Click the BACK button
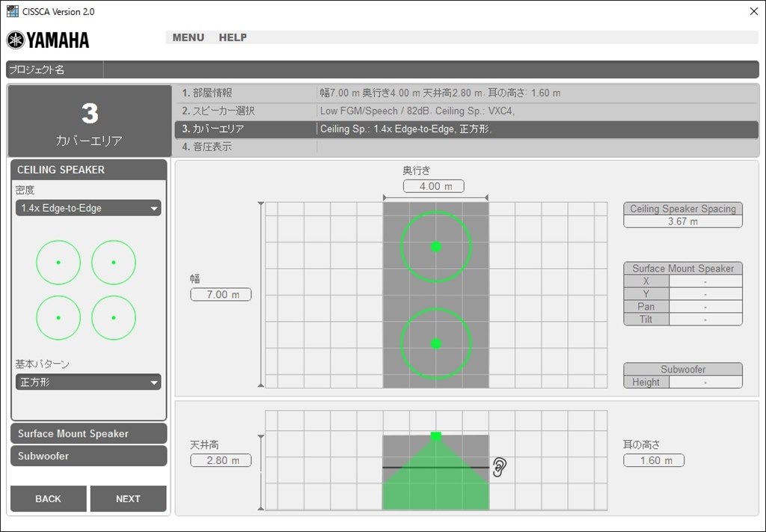Viewport: 766px width, 532px height. pyautogui.click(x=49, y=499)
